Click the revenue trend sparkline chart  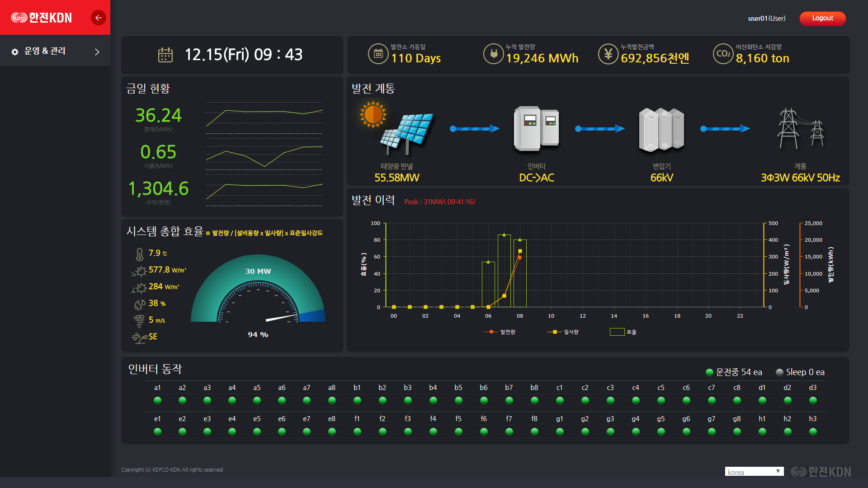pyautogui.click(x=264, y=191)
